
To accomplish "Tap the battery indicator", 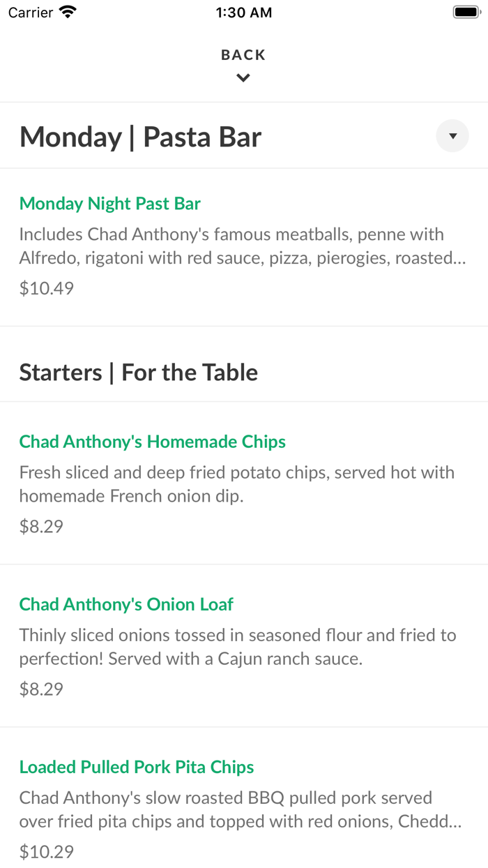I will (x=465, y=11).
